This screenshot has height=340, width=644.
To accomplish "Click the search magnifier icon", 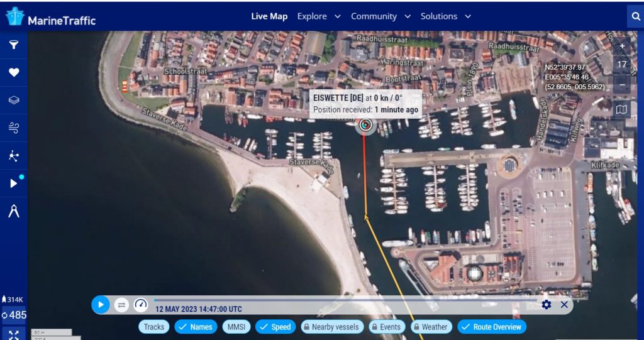I will coord(635,17).
